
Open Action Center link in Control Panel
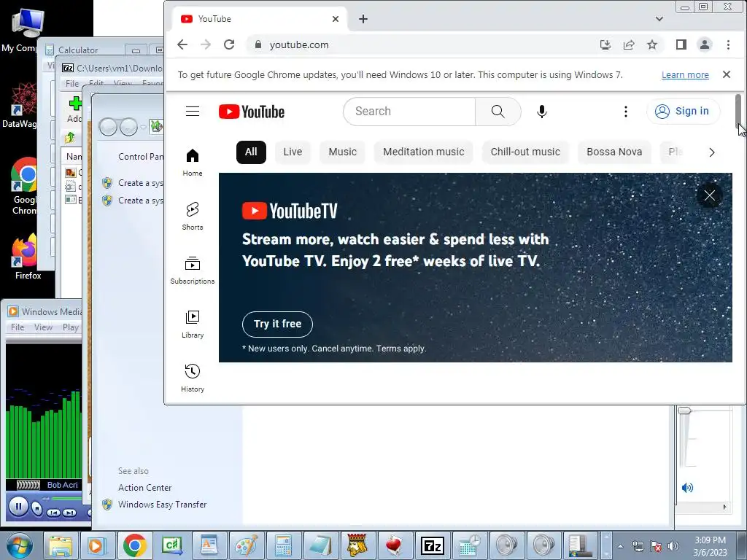[x=145, y=488]
